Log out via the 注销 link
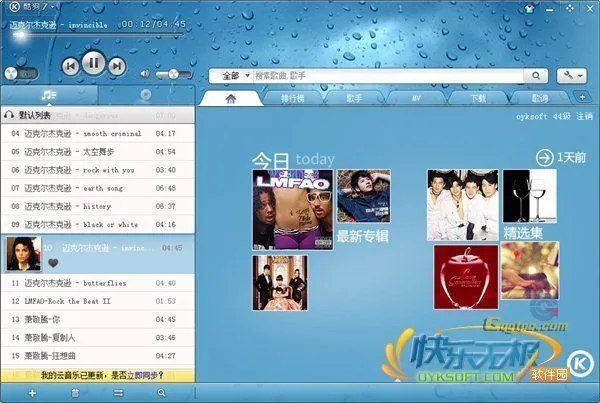The width and height of the screenshot is (600, 403). [584, 116]
